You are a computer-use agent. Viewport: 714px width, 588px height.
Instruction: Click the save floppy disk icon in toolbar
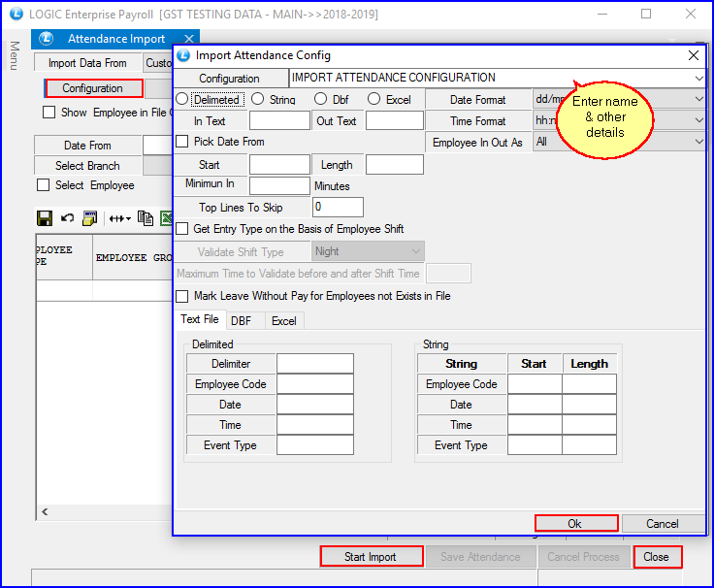(45, 218)
